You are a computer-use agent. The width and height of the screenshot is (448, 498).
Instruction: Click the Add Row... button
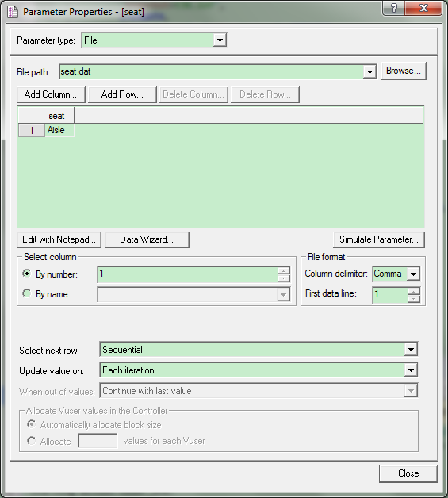(122, 94)
